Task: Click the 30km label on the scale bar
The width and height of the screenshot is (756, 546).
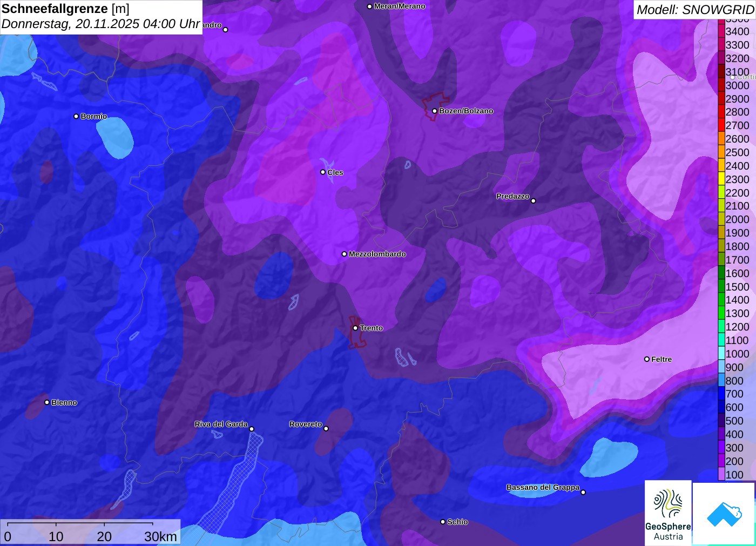Action: click(x=160, y=536)
